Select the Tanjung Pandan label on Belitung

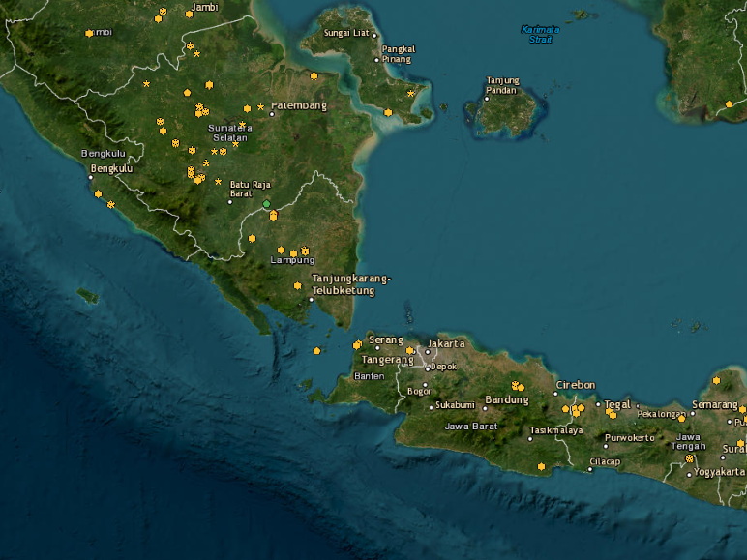pyautogui.click(x=502, y=85)
